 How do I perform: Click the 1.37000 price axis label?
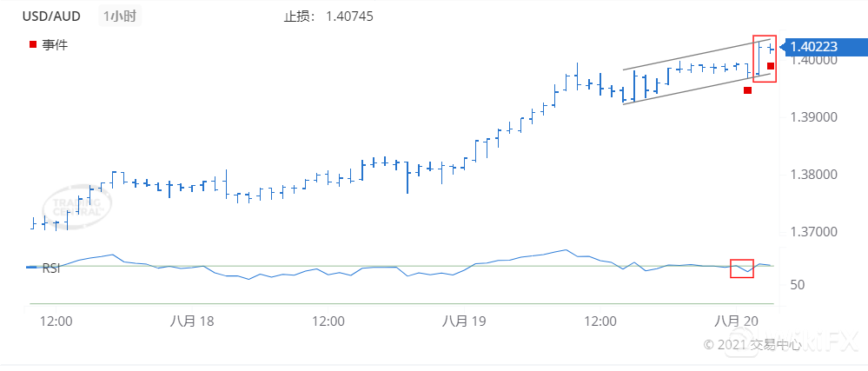pos(812,232)
